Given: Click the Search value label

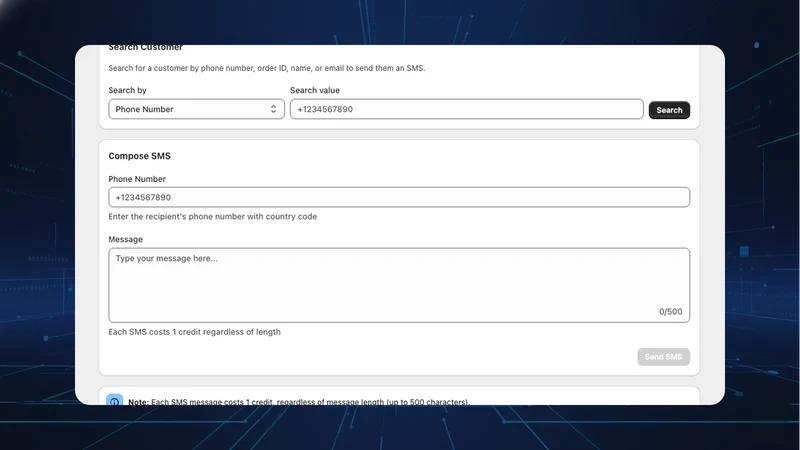Looking at the screenshot, I should coord(315,90).
